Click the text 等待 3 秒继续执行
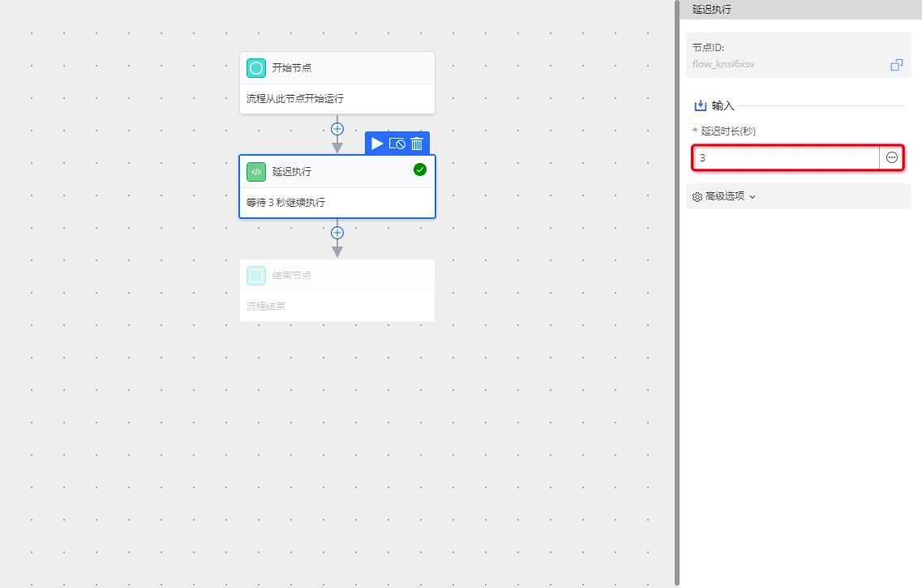This screenshot has height=588, width=922. point(285,202)
